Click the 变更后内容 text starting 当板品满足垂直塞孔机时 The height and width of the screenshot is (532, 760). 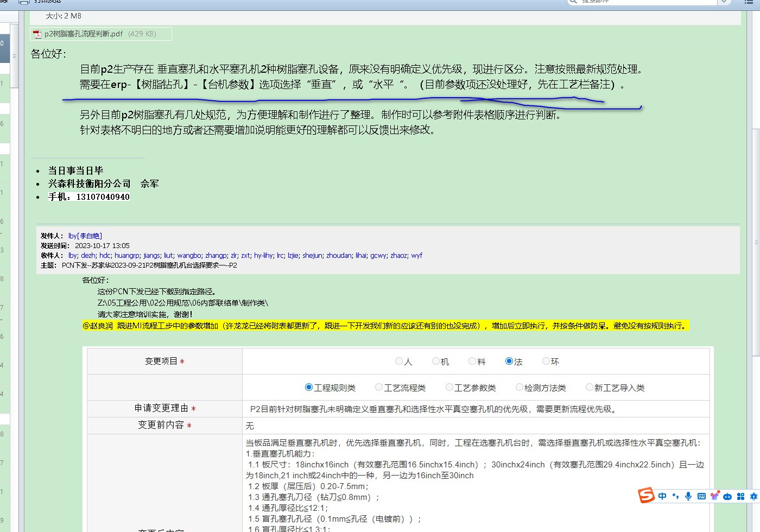473,442
